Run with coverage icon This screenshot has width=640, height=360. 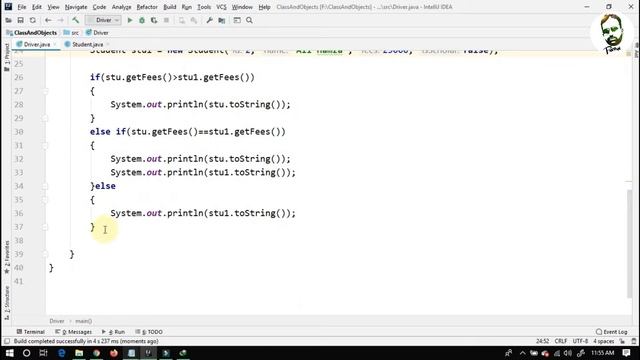pyautogui.click(x=154, y=20)
